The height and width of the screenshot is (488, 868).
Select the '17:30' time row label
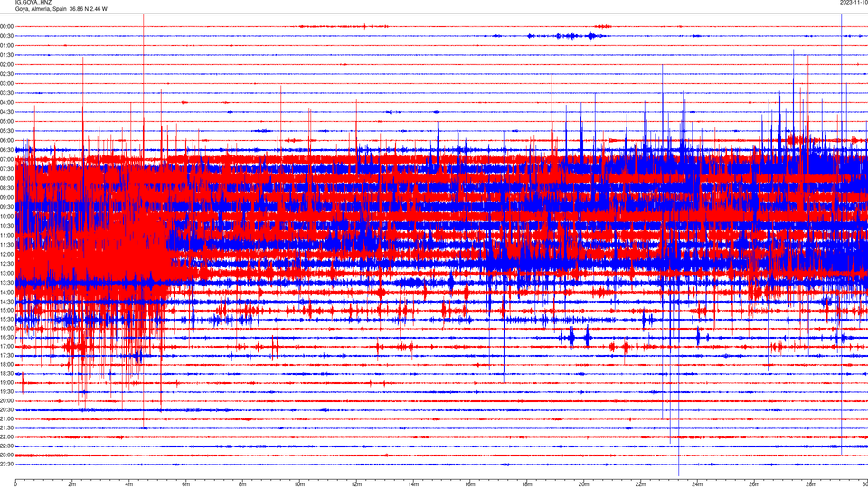[x=6, y=356]
